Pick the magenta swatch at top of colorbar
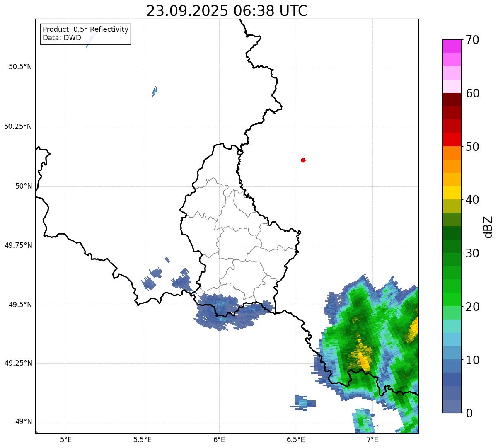The width and height of the screenshot is (498, 448). point(452,46)
